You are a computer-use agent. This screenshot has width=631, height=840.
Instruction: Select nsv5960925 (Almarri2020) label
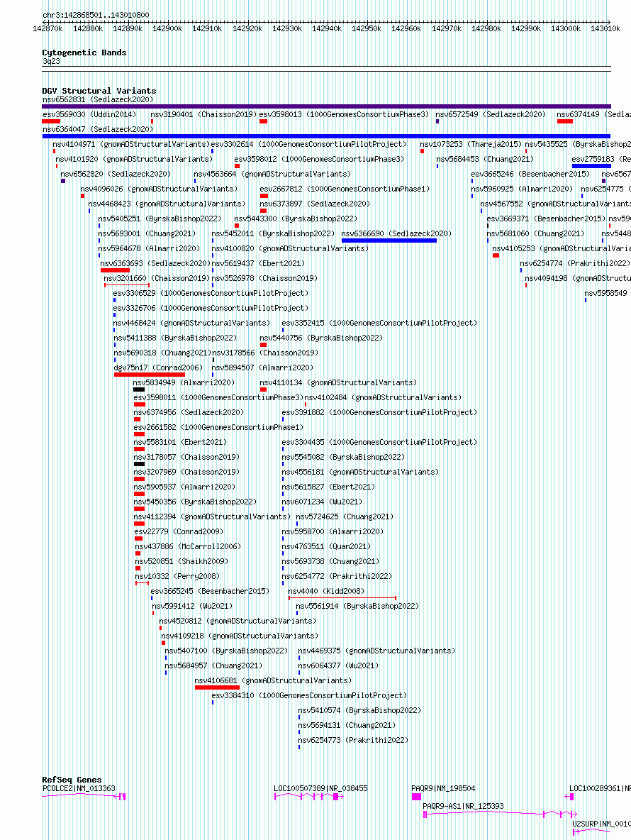[x=522, y=189]
